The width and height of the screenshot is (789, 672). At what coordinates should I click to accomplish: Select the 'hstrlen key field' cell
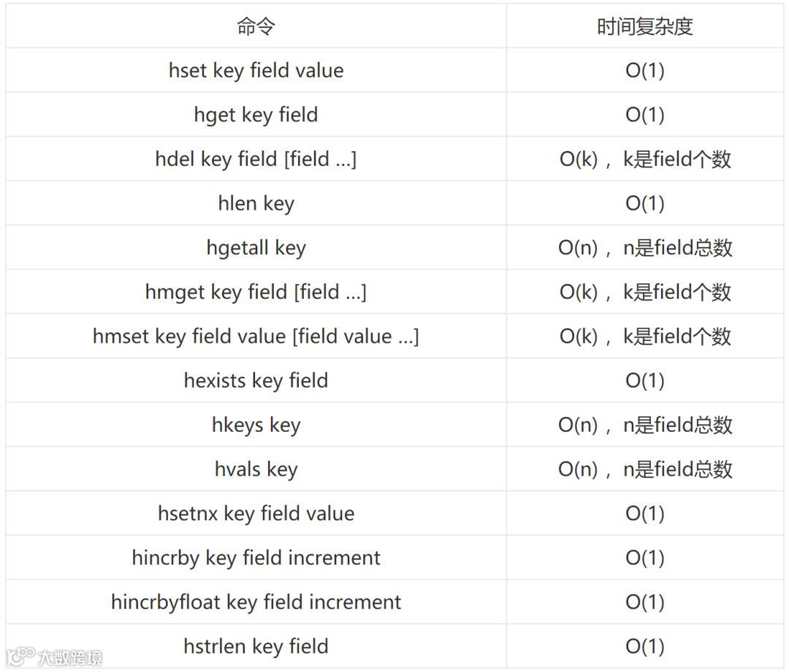click(256, 646)
